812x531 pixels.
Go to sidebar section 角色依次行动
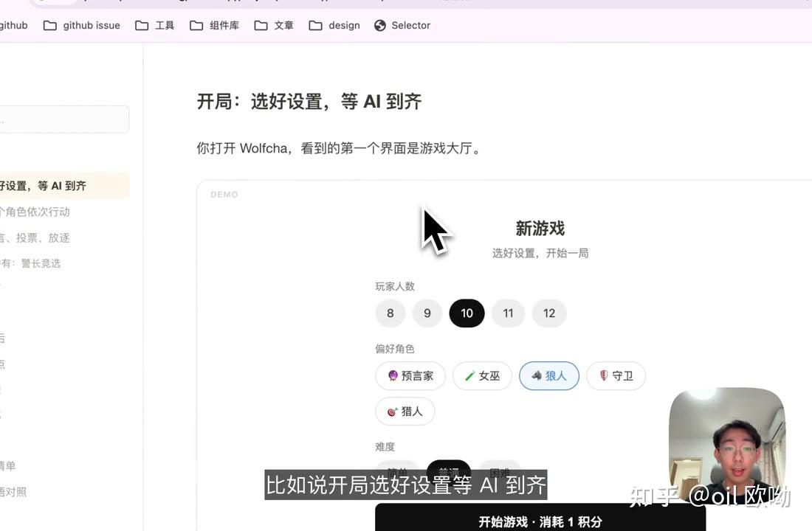click(x=35, y=212)
